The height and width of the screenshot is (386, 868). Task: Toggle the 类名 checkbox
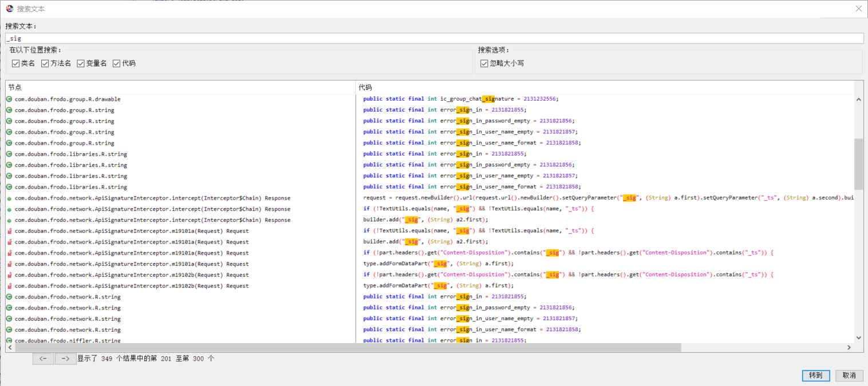tap(16, 63)
